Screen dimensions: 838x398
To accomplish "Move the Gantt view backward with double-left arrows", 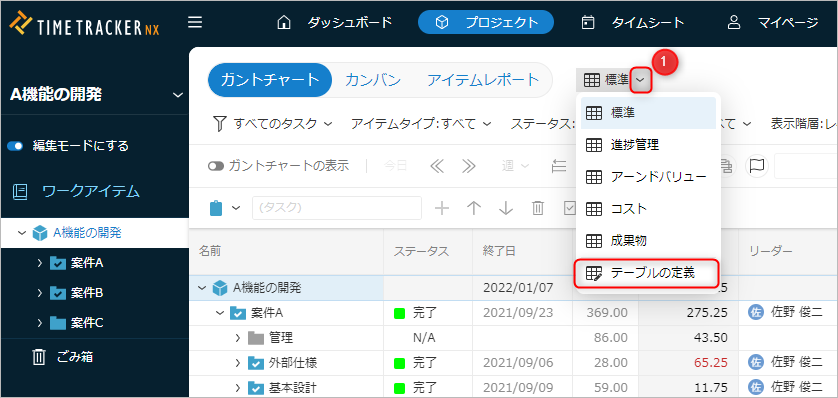I will click(x=437, y=166).
